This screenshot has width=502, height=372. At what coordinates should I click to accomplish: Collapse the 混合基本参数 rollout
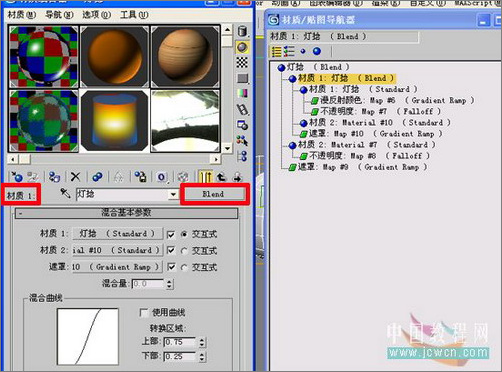126,213
